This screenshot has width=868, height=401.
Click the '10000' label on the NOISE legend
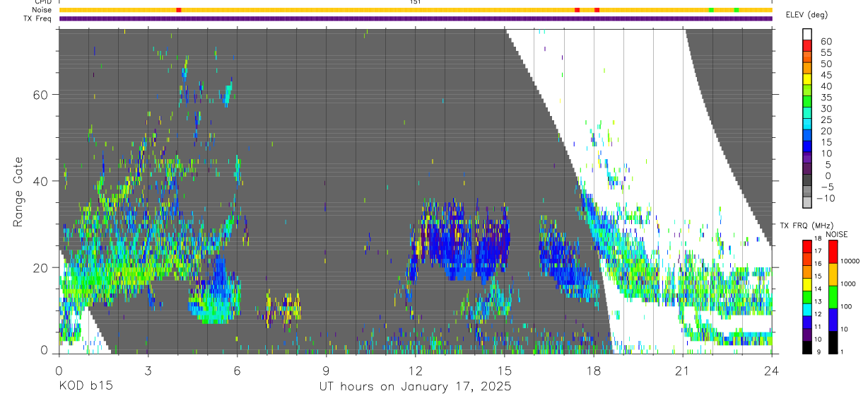[x=850, y=261]
